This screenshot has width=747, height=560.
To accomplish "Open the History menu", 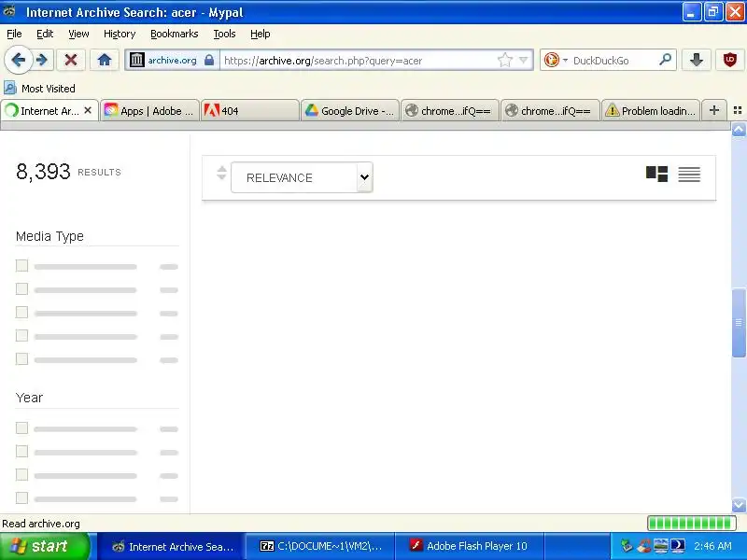I will tap(120, 34).
